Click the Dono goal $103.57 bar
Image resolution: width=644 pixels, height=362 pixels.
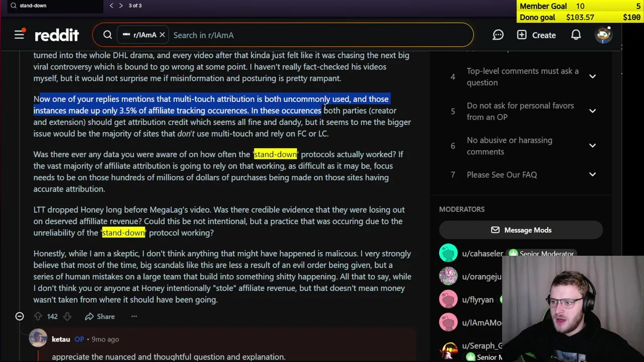click(580, 17)
